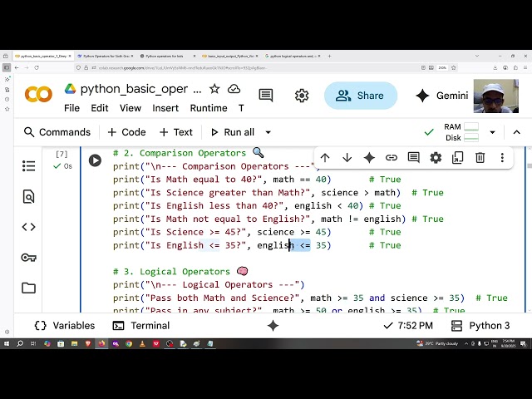The height and width of the screenshot is (399, 532).
Task: Switch to Python Operators for Sixth Grade tab
Action: point(106,56)
